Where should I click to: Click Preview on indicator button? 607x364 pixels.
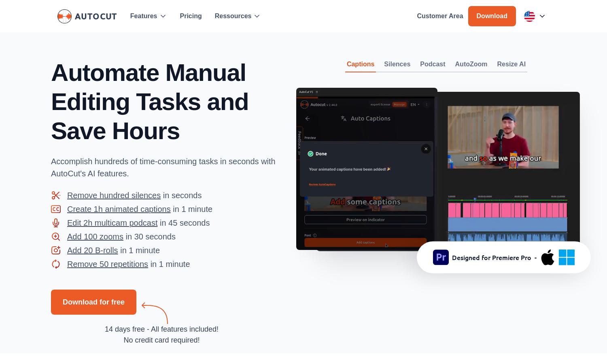365,220
